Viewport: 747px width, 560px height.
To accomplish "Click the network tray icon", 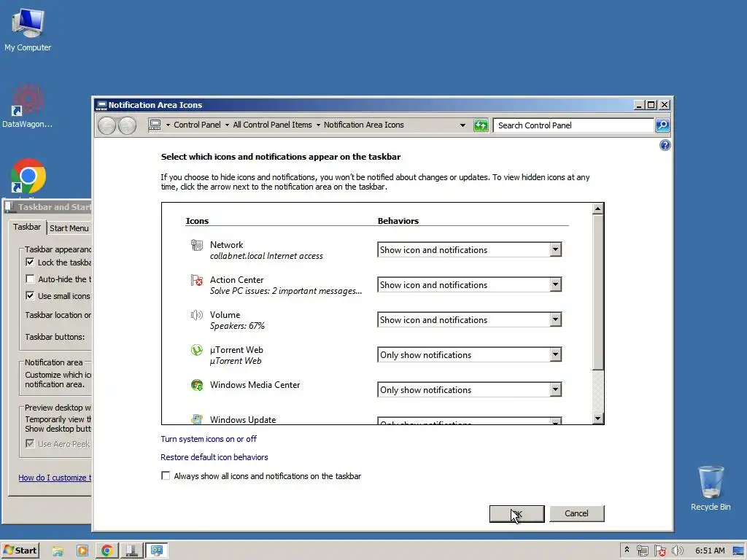I will [642, 551].
